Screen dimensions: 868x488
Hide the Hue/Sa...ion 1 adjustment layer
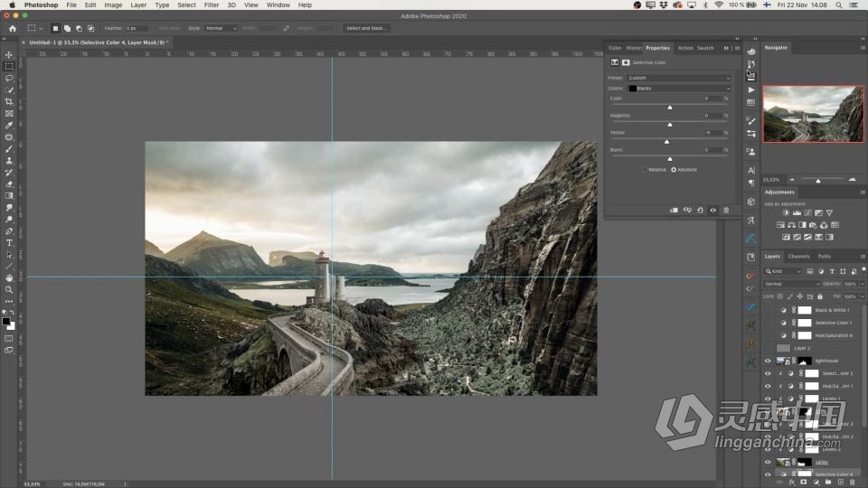(x=768, y=386)
